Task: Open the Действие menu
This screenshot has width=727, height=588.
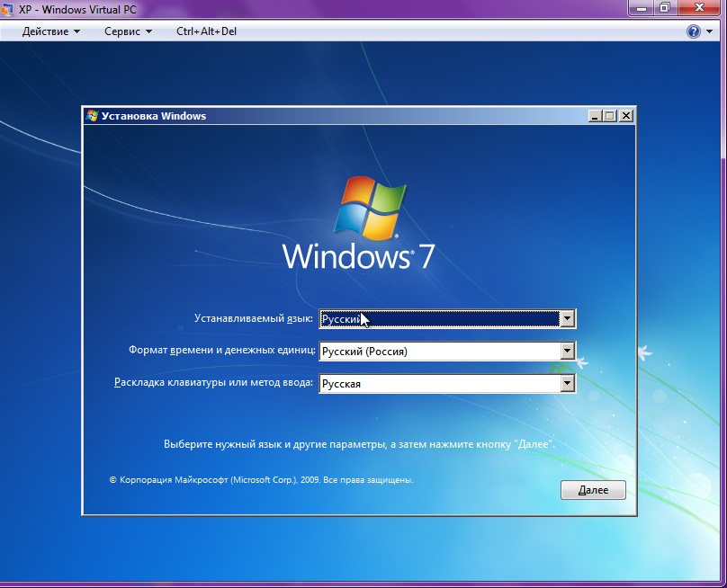Action: [51, 31]
